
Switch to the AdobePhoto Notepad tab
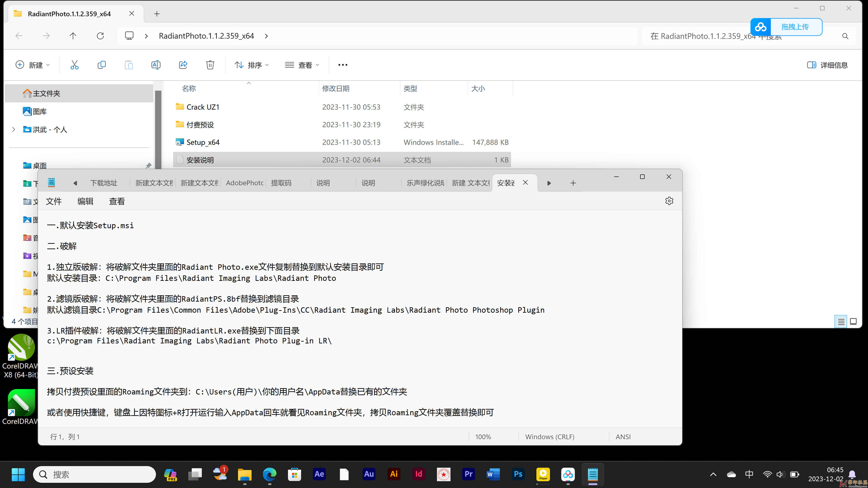(x=245, y=183)
